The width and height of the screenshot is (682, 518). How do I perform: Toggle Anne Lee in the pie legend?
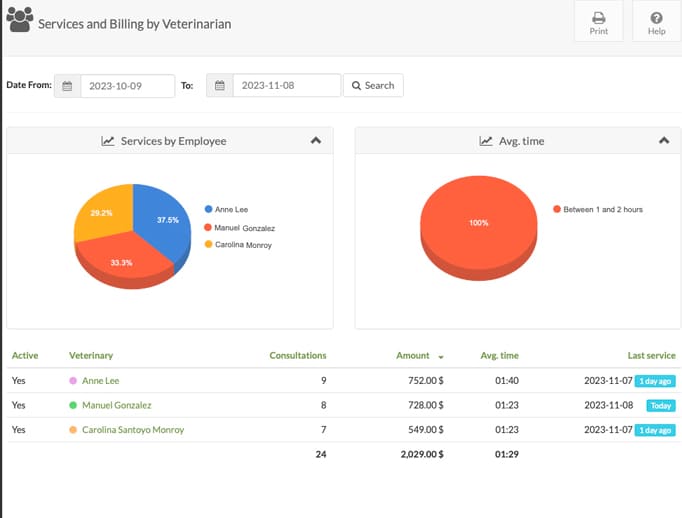tap(226, 209)
